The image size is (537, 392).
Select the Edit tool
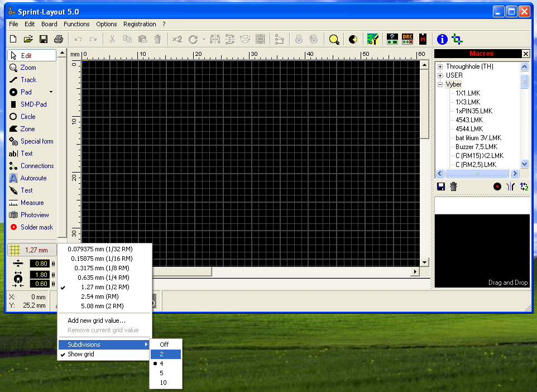click(32, 55)
